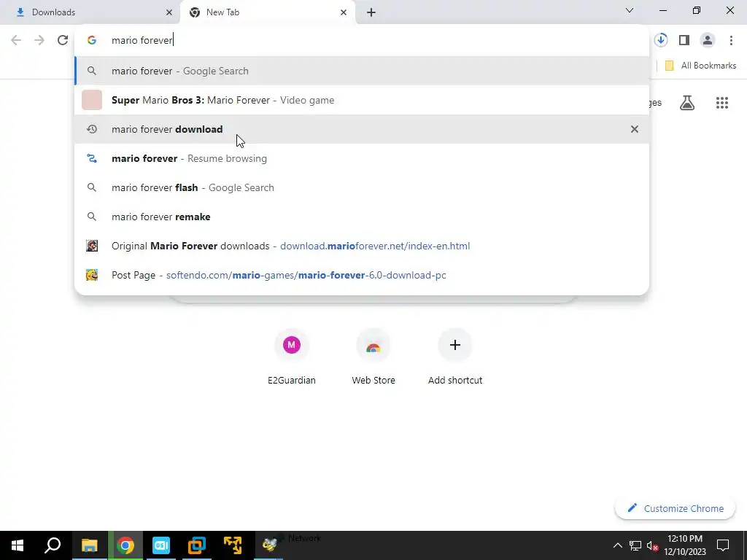747x560 pixels.
Task: Open Search Labs flask icon
Action: (687, 103)
